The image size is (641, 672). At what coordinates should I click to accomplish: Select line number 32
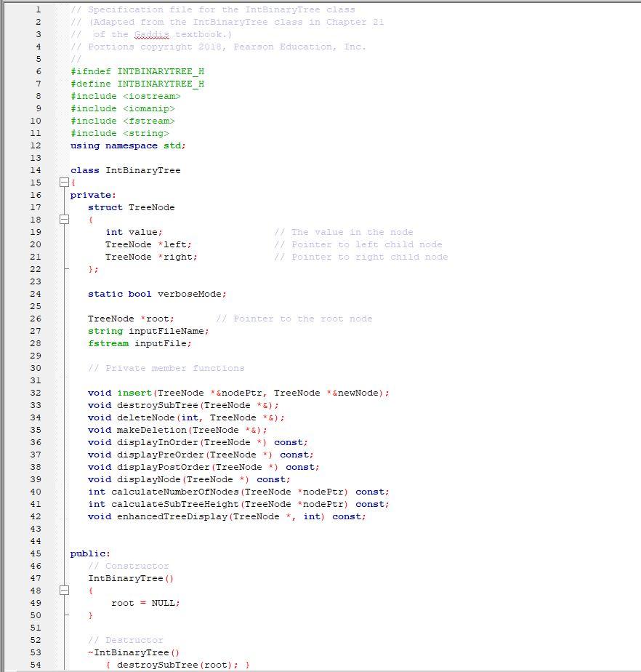[x=34, y=393]
